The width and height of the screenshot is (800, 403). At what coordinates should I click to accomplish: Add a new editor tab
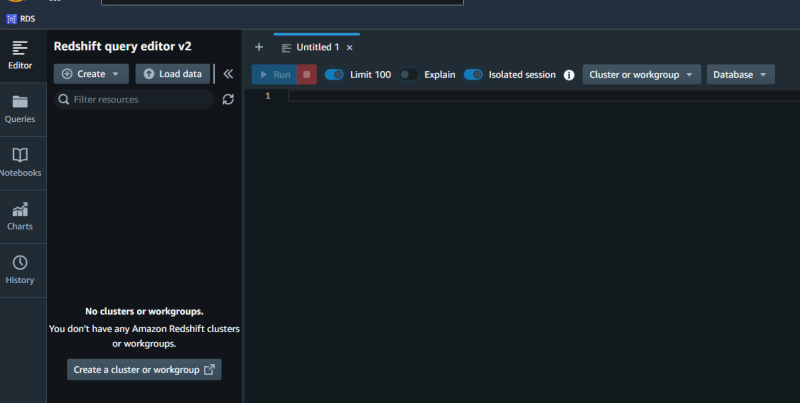tap(259, 47)
